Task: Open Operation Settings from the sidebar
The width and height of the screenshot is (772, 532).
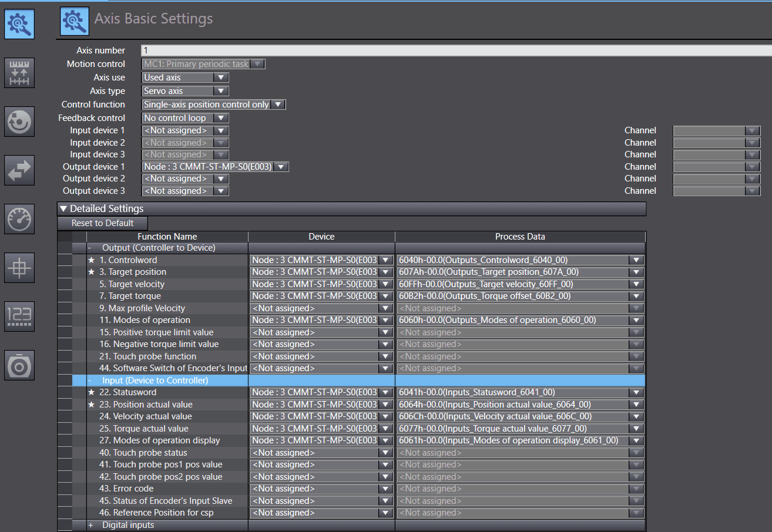Action: point(19,122)
